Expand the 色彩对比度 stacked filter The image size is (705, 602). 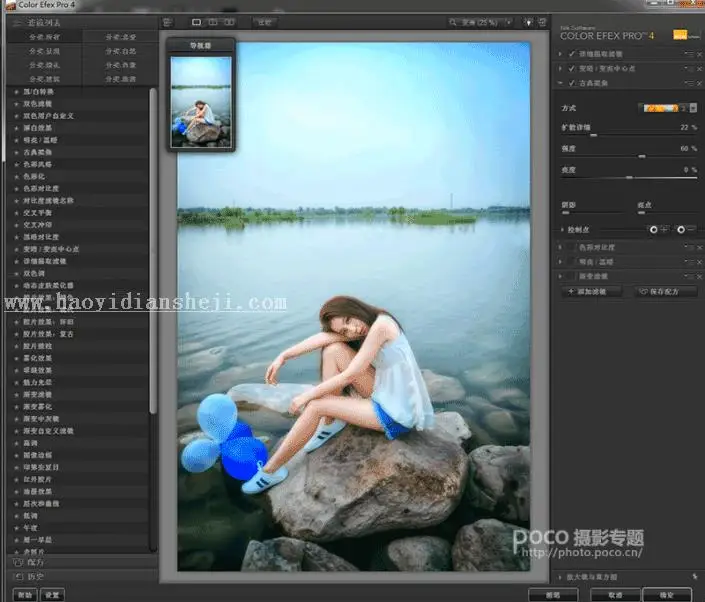tap(560, 247)
